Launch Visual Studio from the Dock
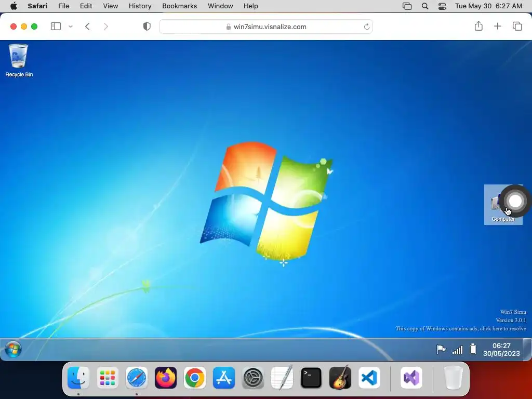 [x=411, y=378]
